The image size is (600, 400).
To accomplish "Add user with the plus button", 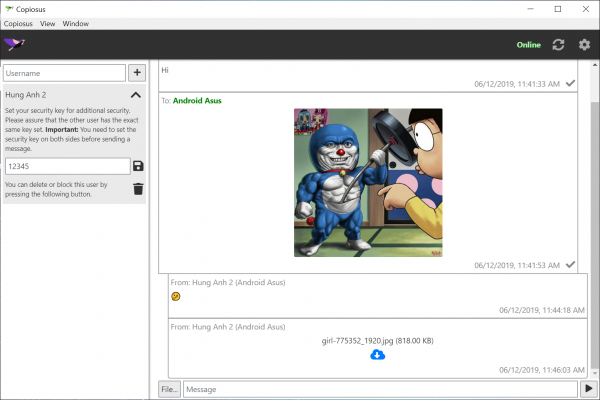I will 137,73.
